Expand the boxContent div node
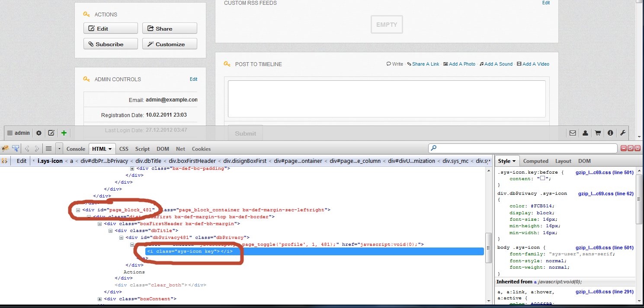 pyautogui.click(x=100, y=299)
